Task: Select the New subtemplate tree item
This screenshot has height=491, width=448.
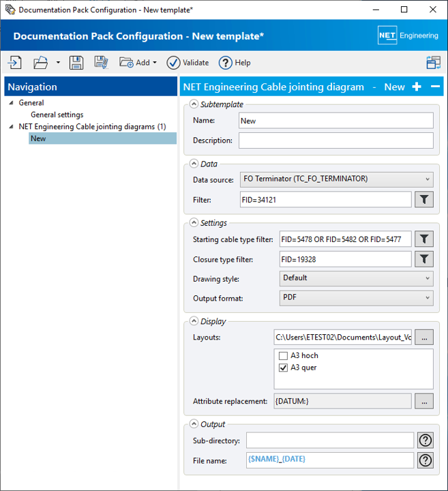Action: pyautogui.click(x=103, y=138)
